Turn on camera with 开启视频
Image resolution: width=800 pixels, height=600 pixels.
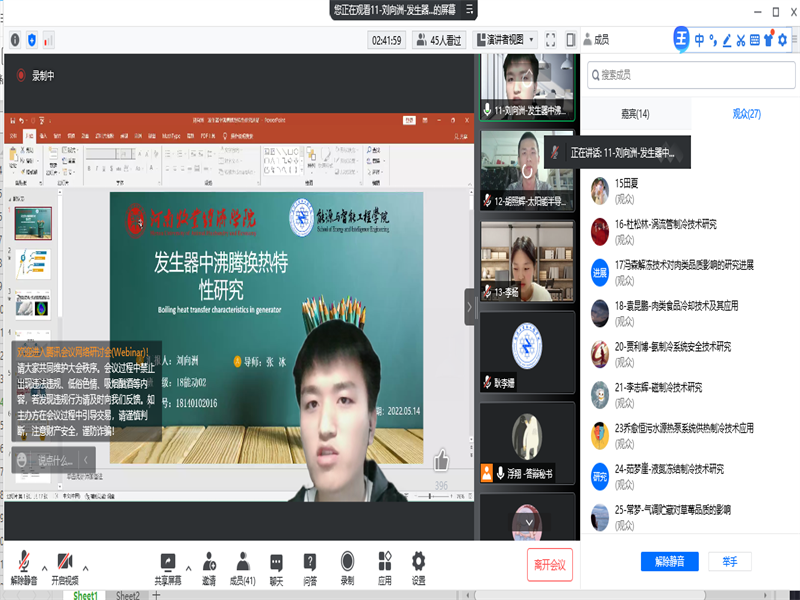(x=65, y=562)
